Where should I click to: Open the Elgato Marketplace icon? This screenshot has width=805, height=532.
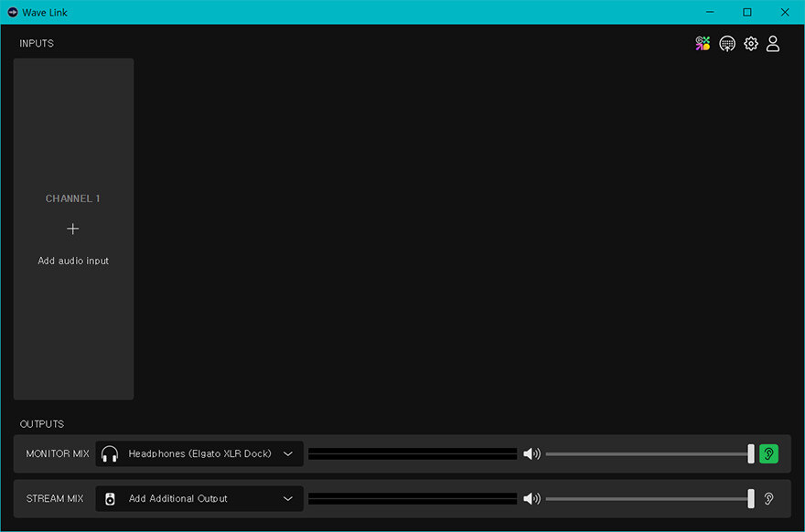point(703,43)
